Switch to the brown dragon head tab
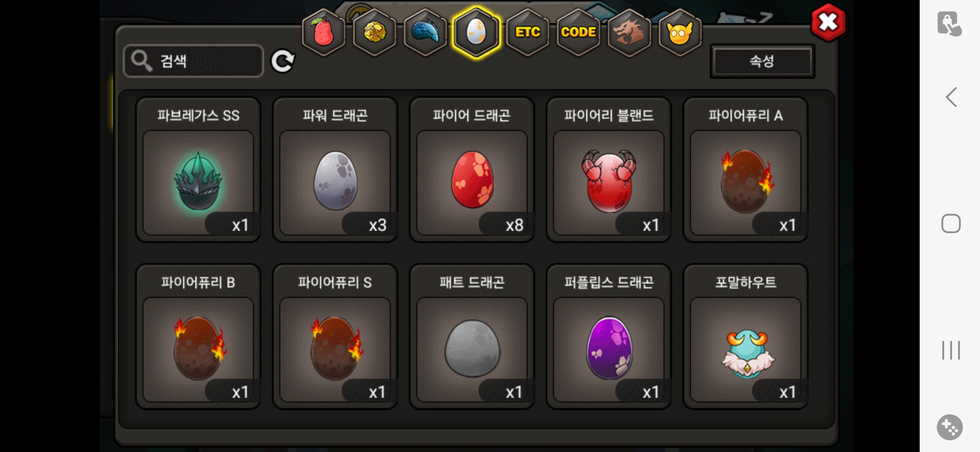 (x=629, y=32)
